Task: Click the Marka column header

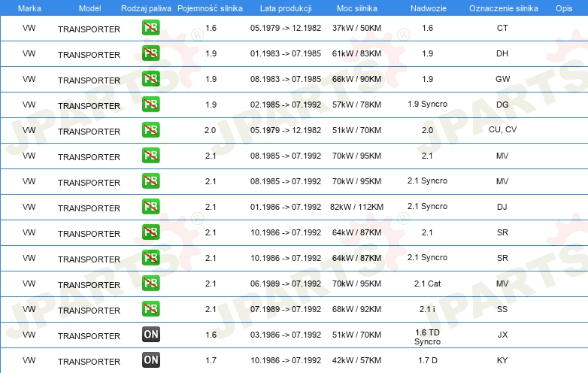Action: click(29, 8)
